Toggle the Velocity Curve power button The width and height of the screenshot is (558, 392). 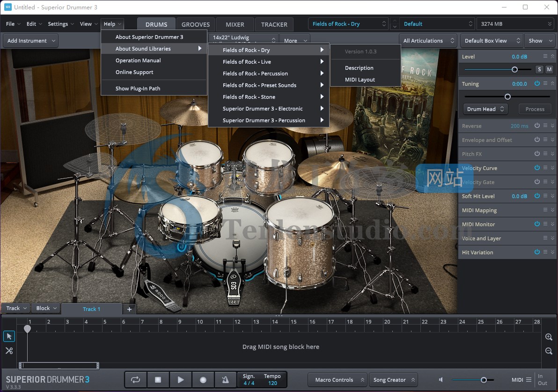[537, 168]
